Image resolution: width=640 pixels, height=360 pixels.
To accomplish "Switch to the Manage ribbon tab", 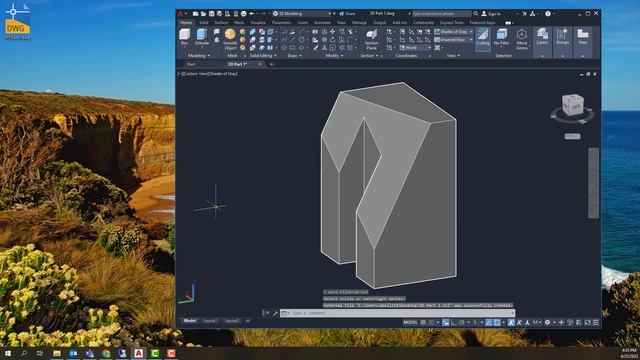I will click(x=360, y=23).
